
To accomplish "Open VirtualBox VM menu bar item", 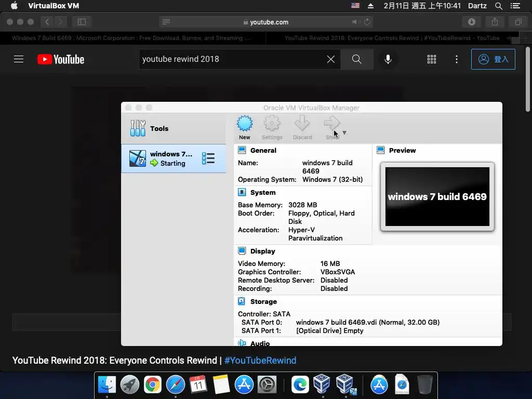I will pyautogui.click(x=54, y=6).
